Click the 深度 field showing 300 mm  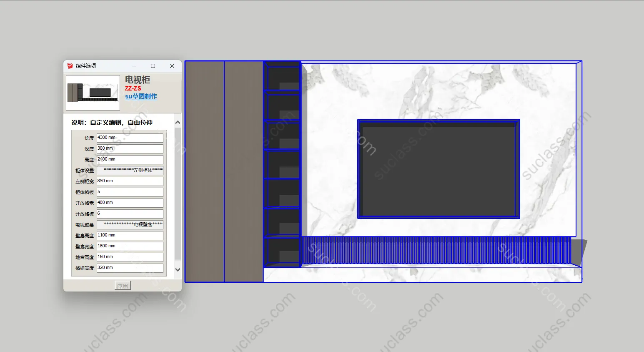(x=130, y=148)
